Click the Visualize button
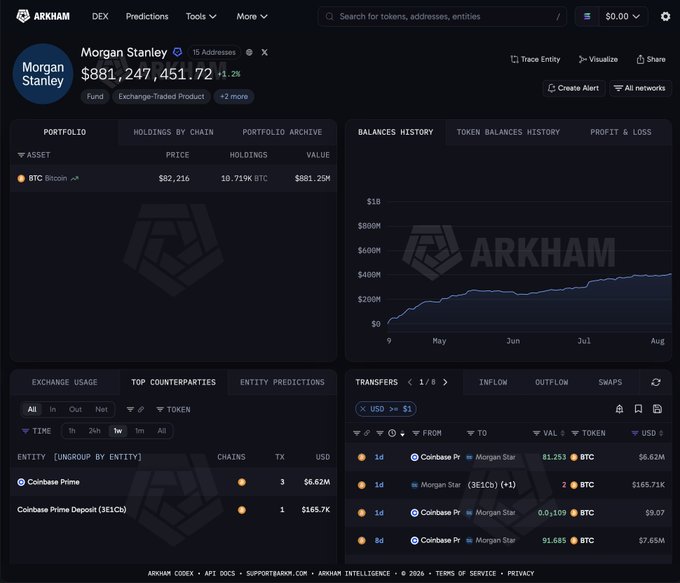The image size is (680, 583). click(x=598, y=59)
